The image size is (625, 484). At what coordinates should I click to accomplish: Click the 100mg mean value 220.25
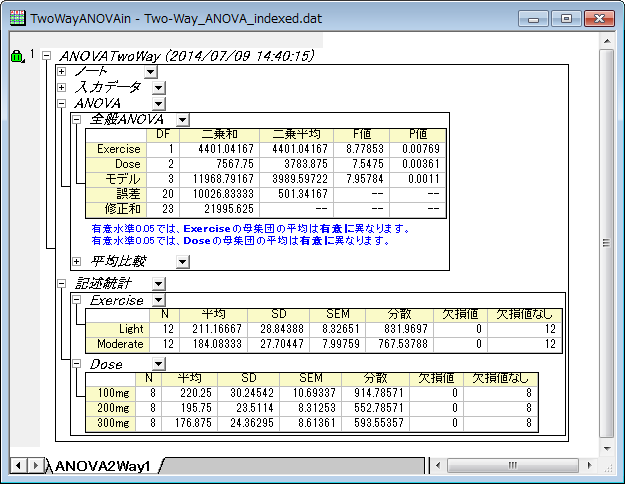pos(196,393)
